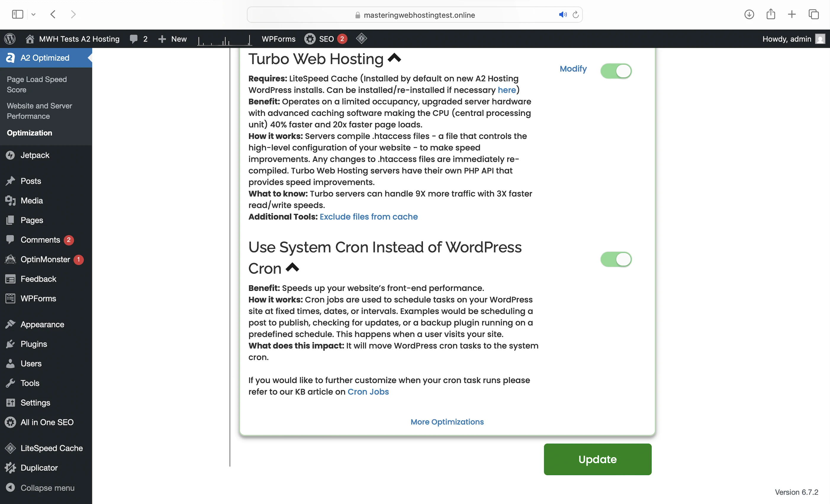Click the Modify link for Turbo Hosting
The width and height of the screenshot is (830, 504).
[573, 69]
